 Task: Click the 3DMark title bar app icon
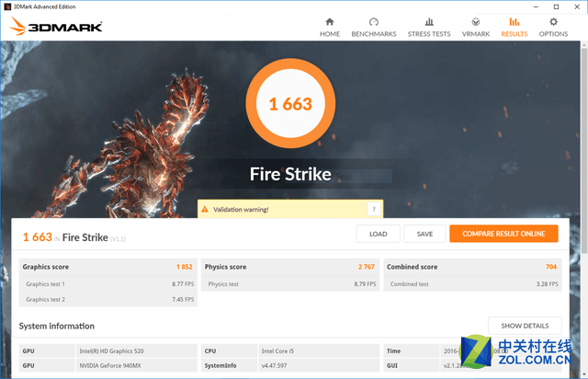point(7,6)
